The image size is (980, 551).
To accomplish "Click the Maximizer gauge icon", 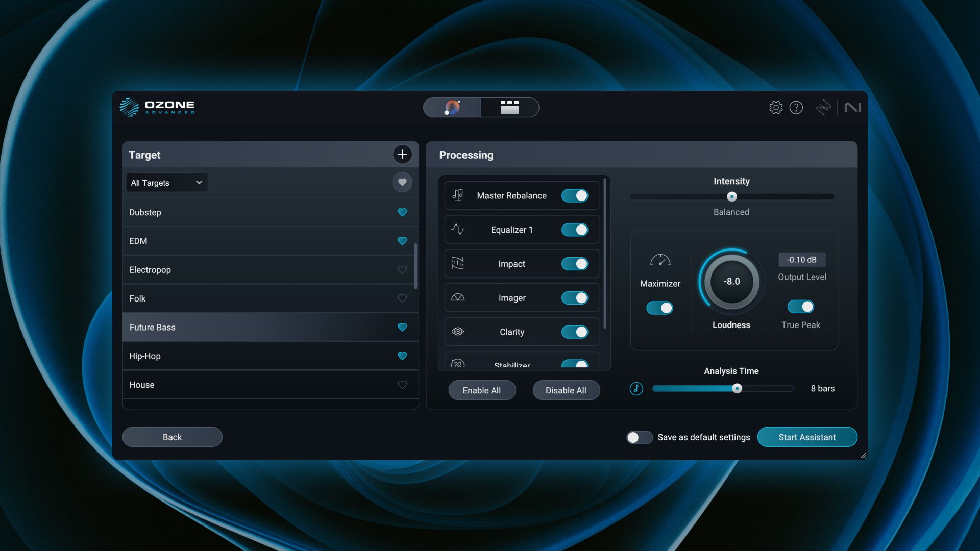I will 660,260.
